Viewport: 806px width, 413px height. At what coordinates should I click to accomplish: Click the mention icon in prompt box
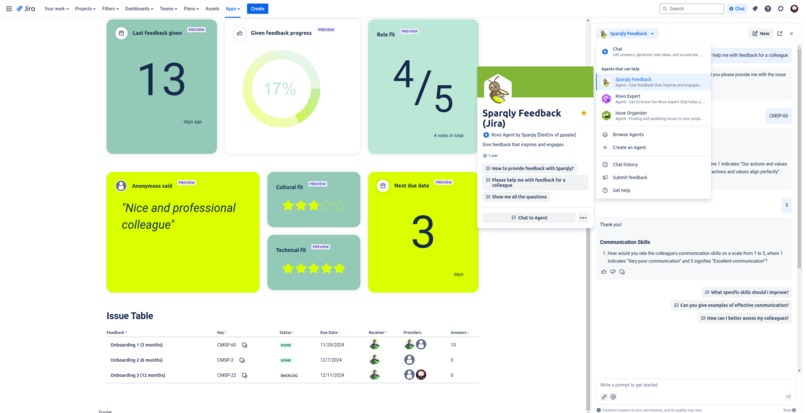pos(613,397)
